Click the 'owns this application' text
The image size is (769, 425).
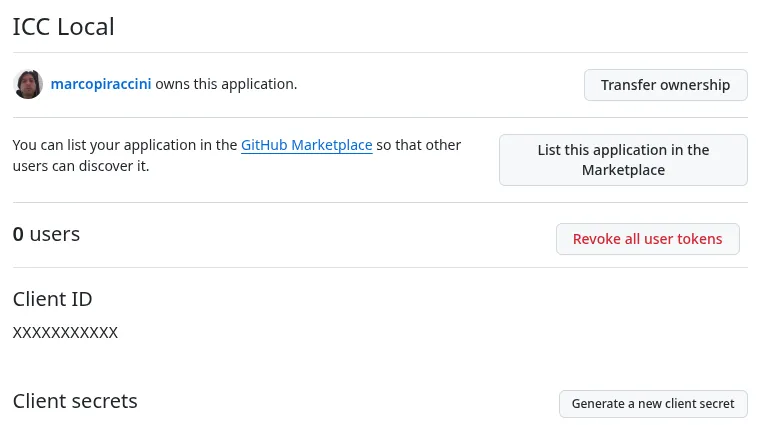click(227, 84)
